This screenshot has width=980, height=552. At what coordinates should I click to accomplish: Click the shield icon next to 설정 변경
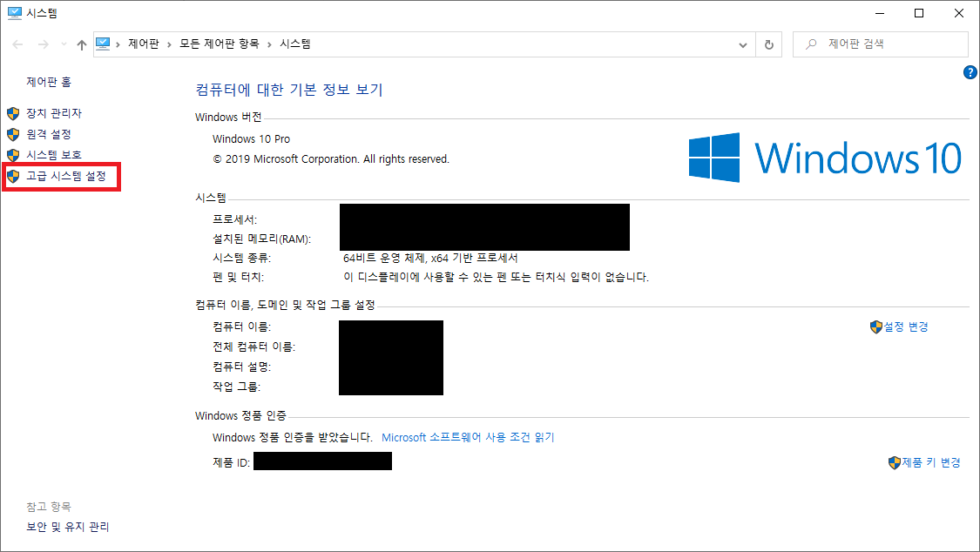point(876,326)
